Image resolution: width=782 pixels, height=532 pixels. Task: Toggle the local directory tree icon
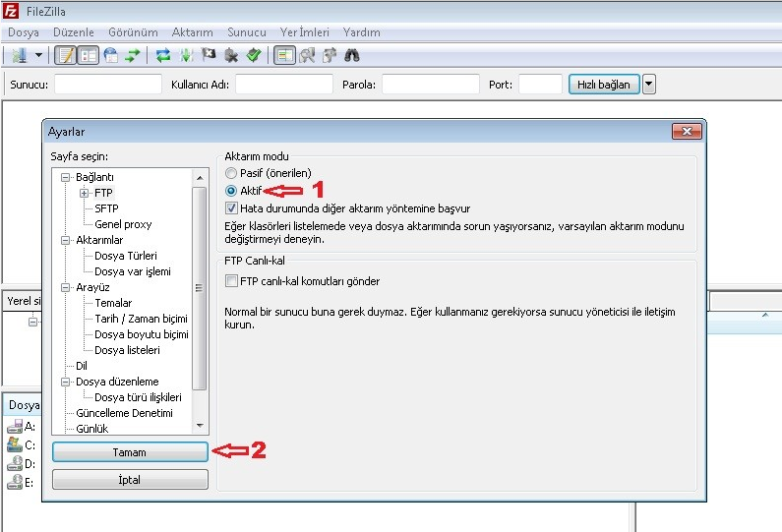coord(89,56)
